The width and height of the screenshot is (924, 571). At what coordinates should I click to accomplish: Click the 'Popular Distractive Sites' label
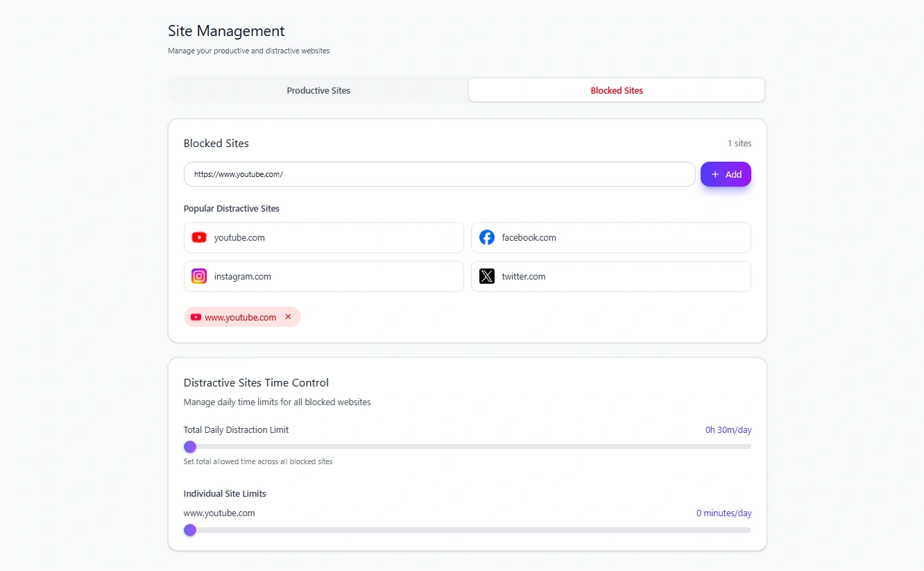click(232, 209)
